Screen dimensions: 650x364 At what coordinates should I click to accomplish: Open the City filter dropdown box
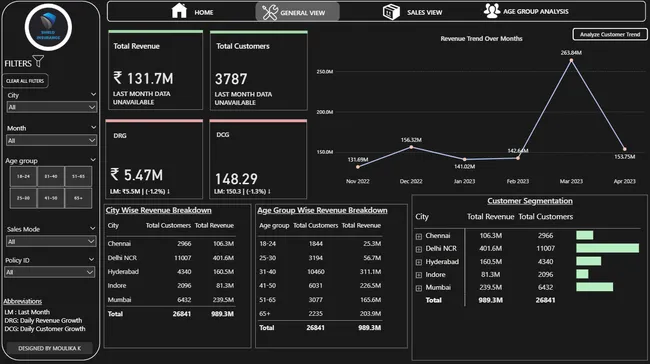coord(52,107)
